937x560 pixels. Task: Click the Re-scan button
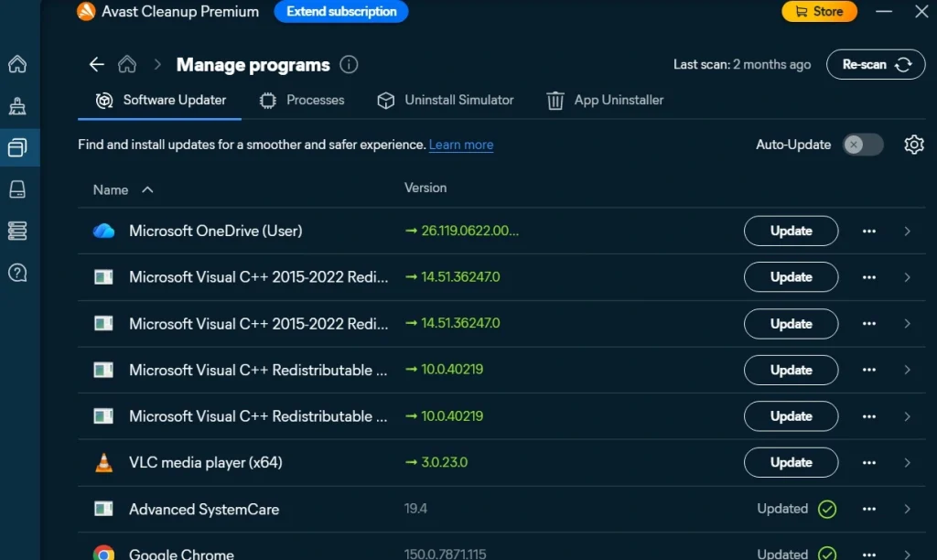[x=876, y=65]
